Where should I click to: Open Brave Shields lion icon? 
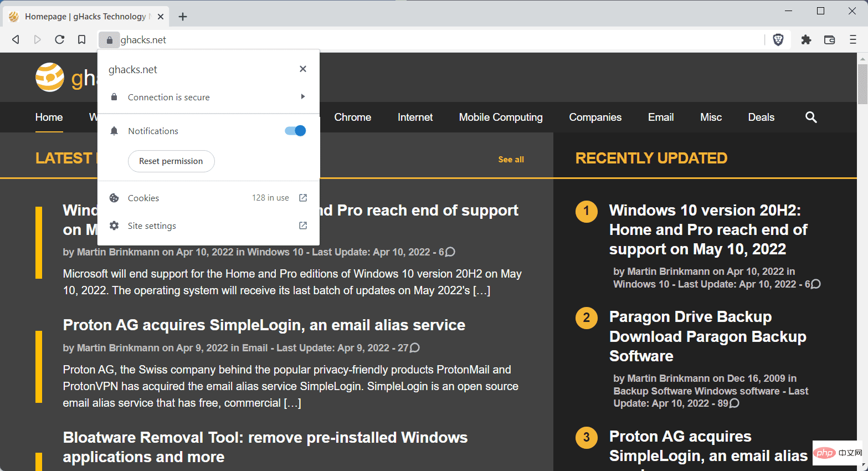778,39
